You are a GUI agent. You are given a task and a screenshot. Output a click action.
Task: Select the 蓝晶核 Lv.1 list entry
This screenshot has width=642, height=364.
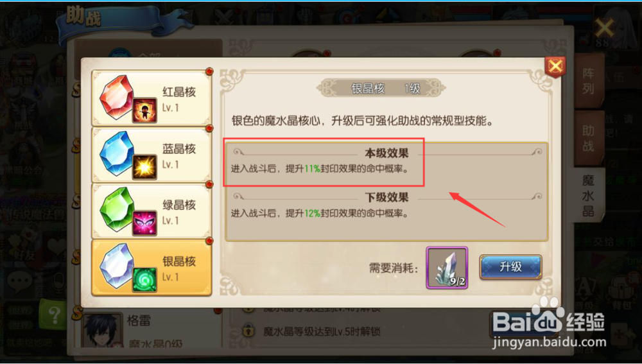tap(152, 154)
